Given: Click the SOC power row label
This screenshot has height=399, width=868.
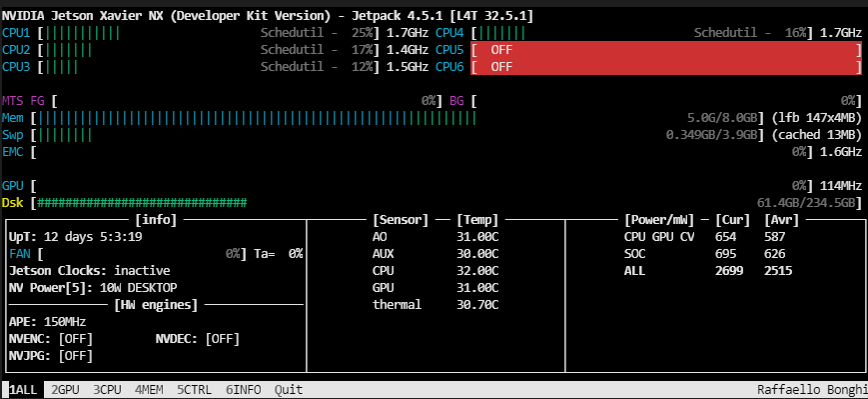Looking at the screenshot, I should coord(634,254).
